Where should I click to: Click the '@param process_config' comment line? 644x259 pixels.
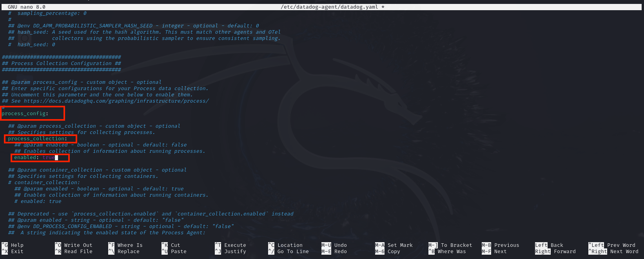82,82
